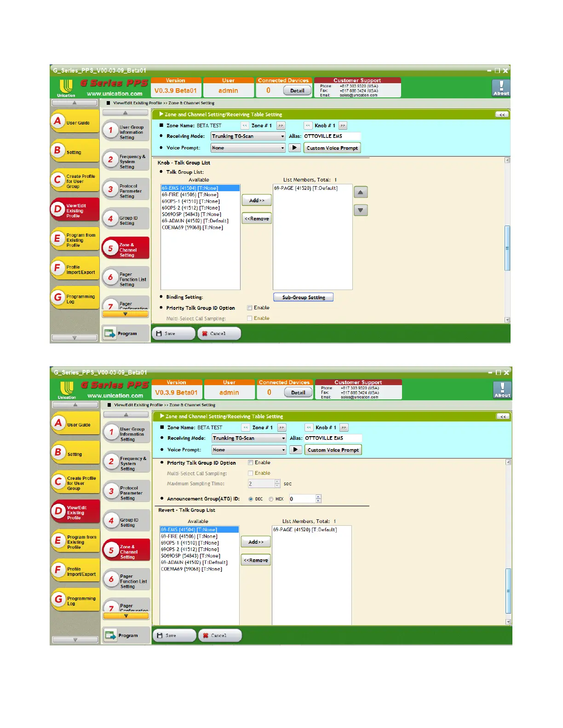Go to previous Knob # in top window
This screenshot has width=563, height=728.
(308, 125)
